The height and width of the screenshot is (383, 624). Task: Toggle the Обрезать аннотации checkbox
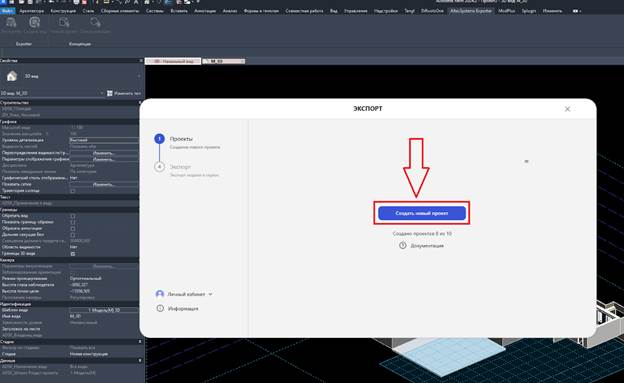(73, 229)
